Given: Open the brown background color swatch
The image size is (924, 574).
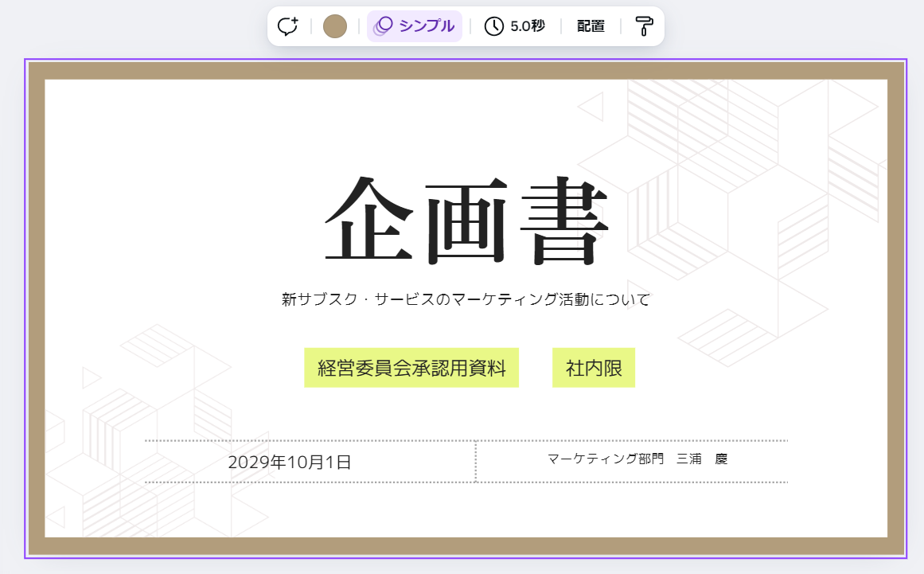Looking at the screenshot, I should click(x=335, y=26).
